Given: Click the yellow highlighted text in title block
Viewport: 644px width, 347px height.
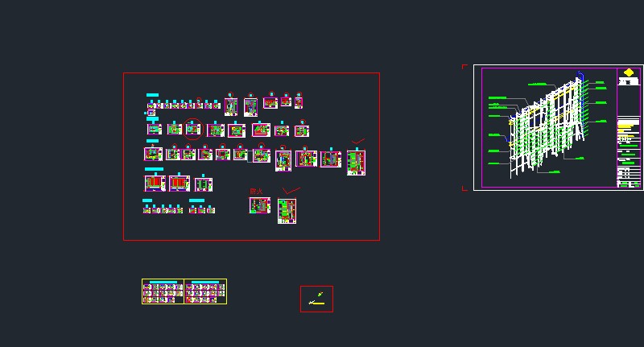Looking at the screenshot, I should 627,125.
